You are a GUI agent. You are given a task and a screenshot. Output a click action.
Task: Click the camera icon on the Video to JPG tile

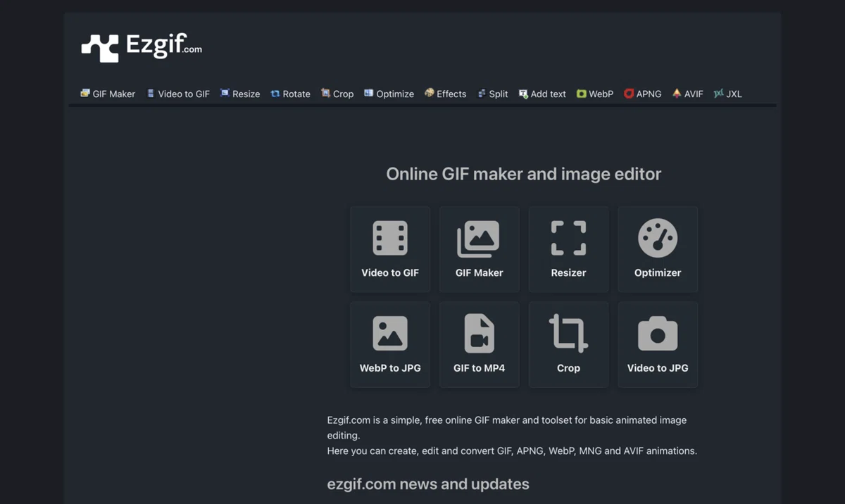[658, 333]
